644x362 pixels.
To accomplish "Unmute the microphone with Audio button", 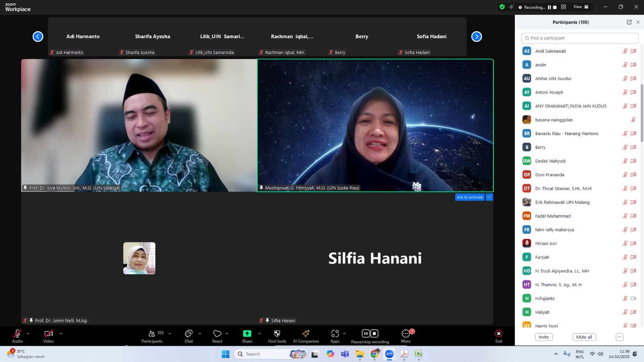I will coord(17,334).
